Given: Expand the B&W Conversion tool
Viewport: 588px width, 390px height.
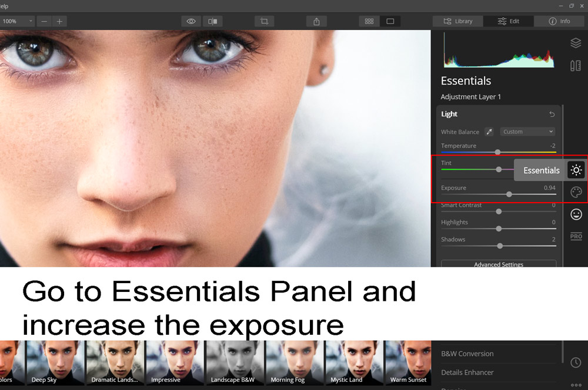Looking at the screenshot, I should pos(467,353).
